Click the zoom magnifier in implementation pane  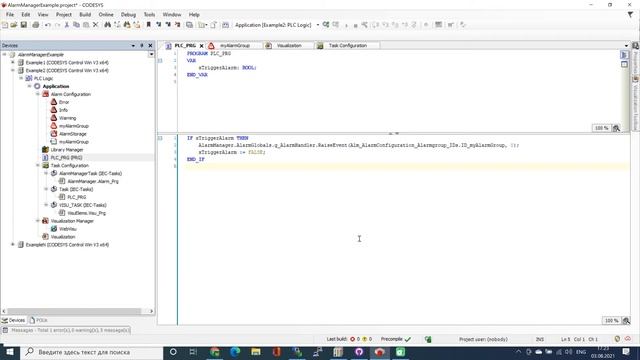pyautogui.click(x=626, y=321)
